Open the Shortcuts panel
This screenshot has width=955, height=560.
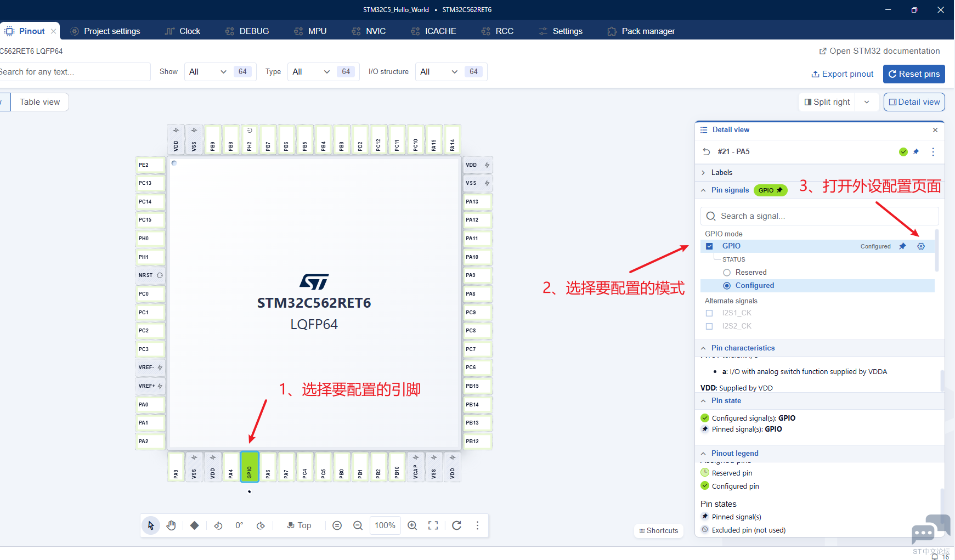point(659,531)
